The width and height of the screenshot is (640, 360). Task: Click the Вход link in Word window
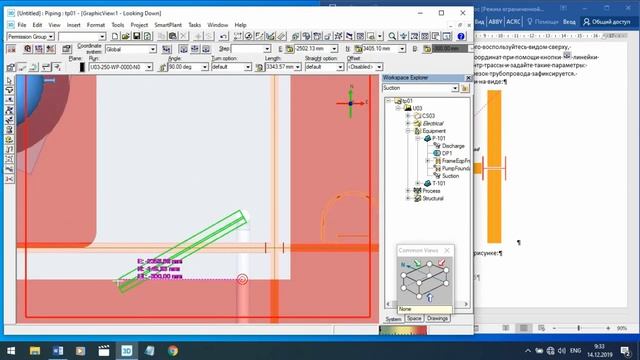click(x=569, y=22)
